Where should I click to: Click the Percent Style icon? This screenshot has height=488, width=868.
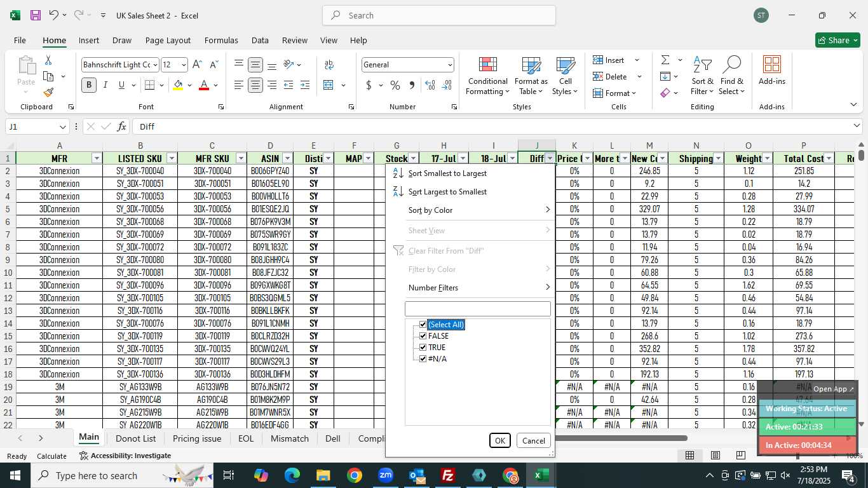[x=395, y=85]
